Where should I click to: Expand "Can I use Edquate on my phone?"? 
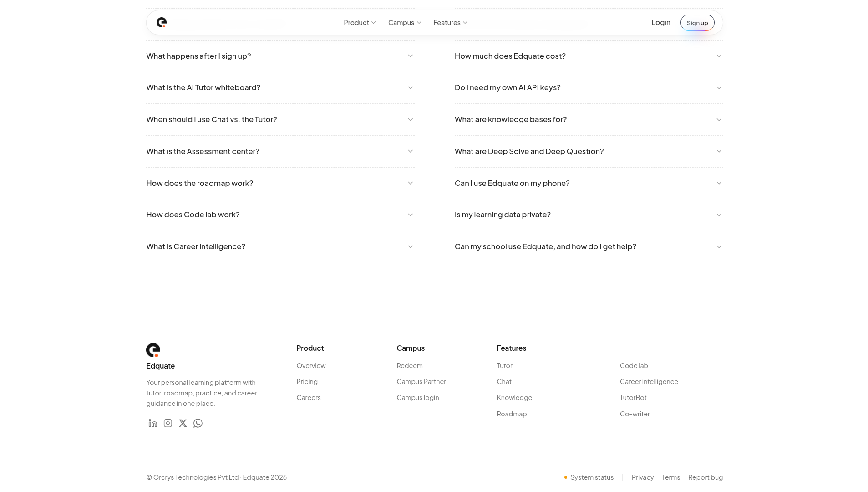point(589,183)
